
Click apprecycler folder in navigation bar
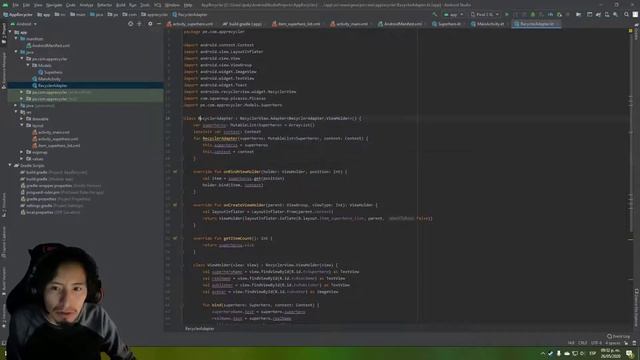click(x=155, y=14)
